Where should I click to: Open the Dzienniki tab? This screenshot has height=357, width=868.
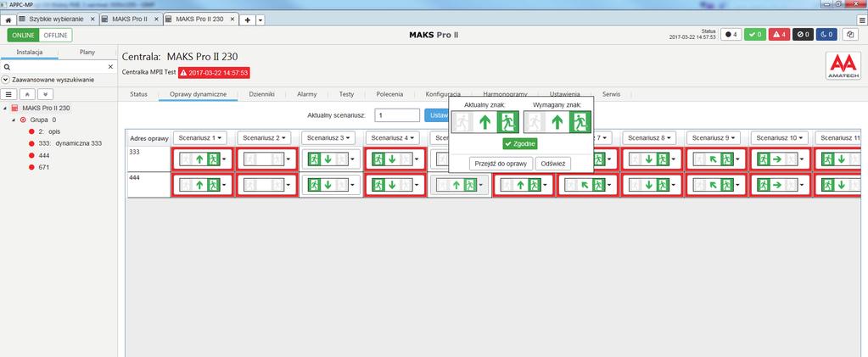click(x=262, y=94)
